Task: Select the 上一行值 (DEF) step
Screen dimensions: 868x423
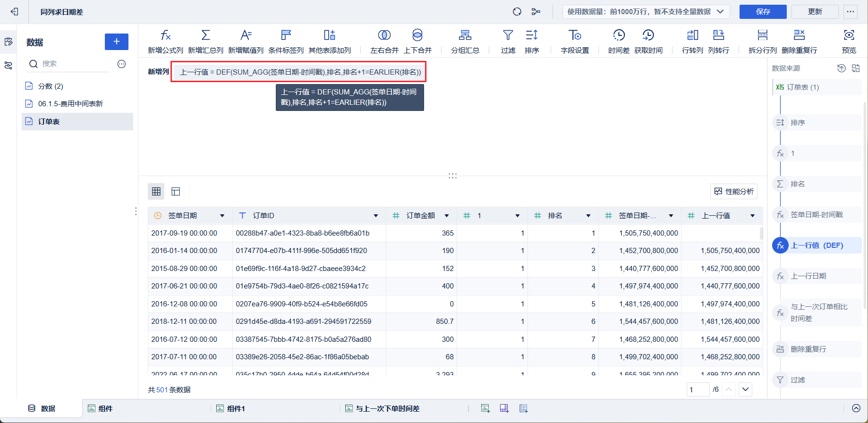Action: point(817,245)
